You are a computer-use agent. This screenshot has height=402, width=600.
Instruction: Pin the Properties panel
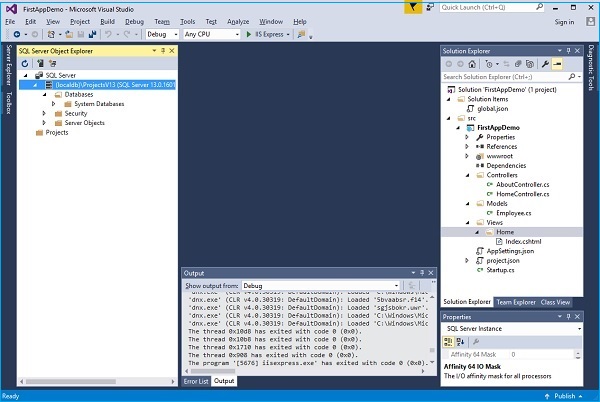(x=569, y=316)
